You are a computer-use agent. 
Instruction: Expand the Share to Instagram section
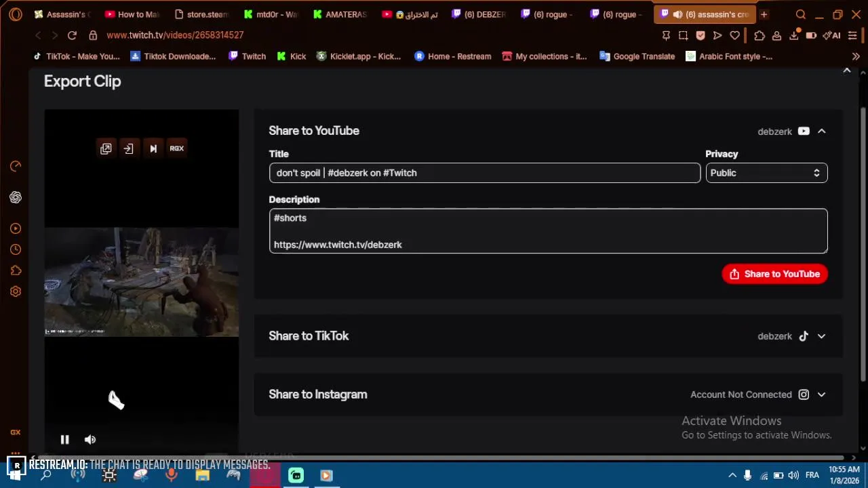coord(821,394)
